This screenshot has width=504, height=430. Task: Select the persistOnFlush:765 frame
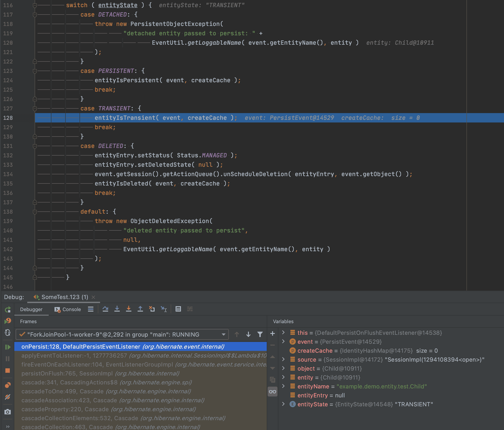coord(141,373)
